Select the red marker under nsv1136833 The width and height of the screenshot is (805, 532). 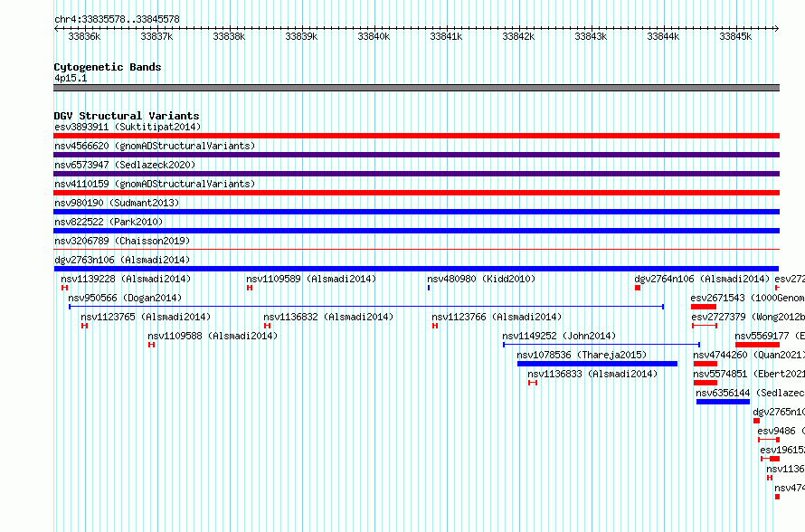pyautogui.click(x=533, y=383)
